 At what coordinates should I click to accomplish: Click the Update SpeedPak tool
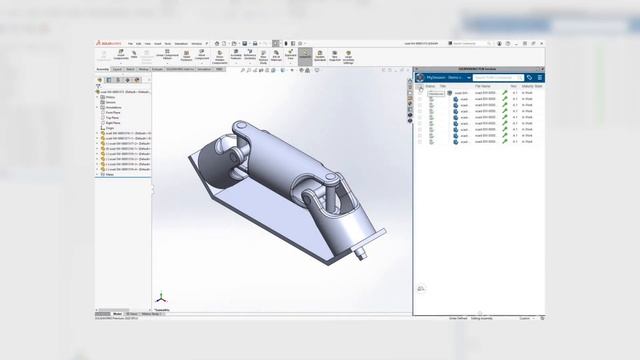(320, 56)
